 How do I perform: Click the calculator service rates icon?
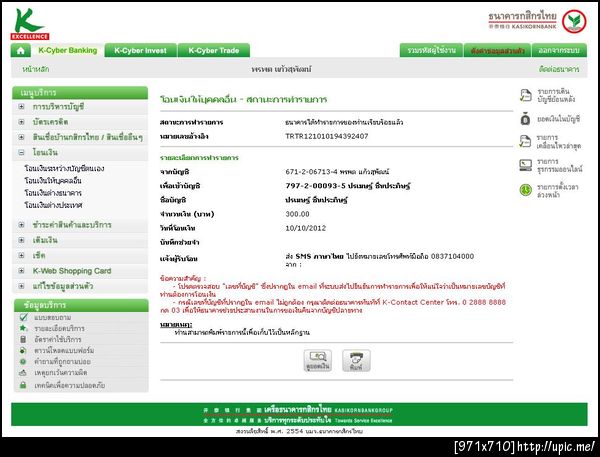[23, 339]
